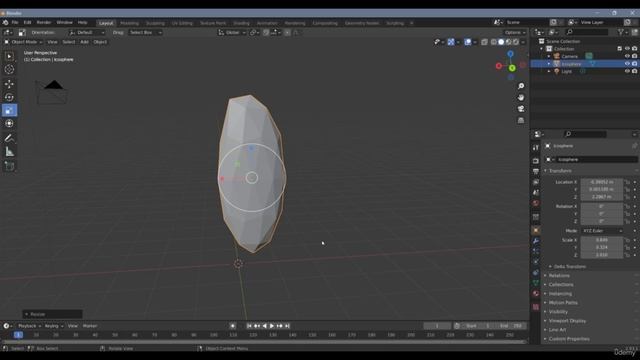
Task: Select the active Scale tool in the left toolbar
Action: tap(9, 110)
